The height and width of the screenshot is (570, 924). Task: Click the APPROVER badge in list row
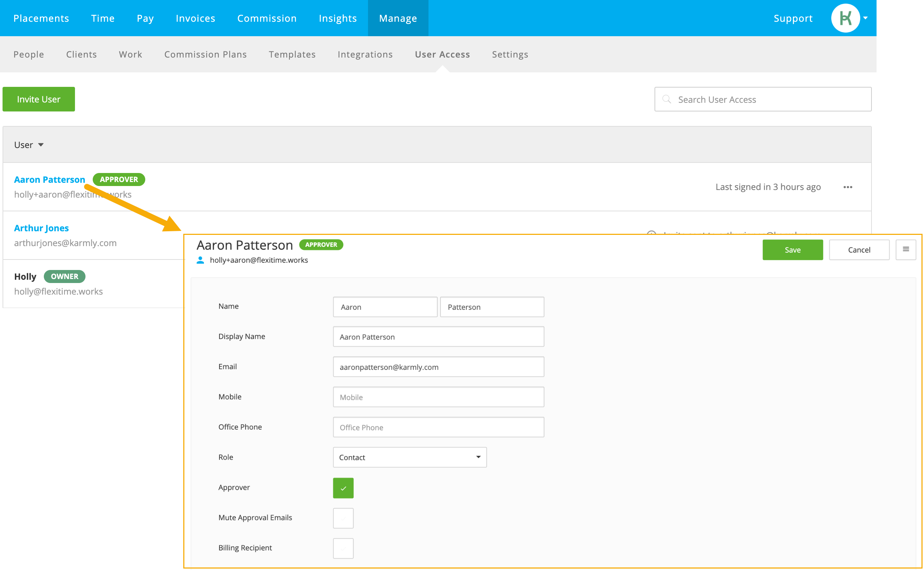[119, 180]
